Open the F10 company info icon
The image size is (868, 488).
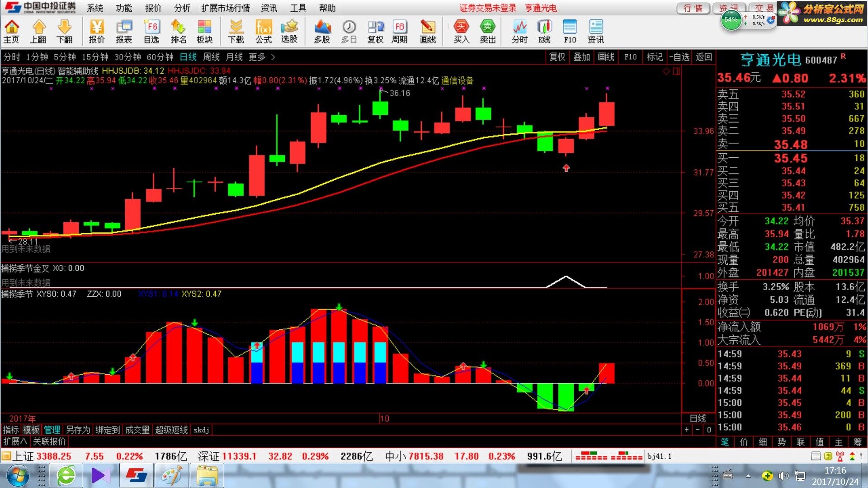[x=570, y=32]
